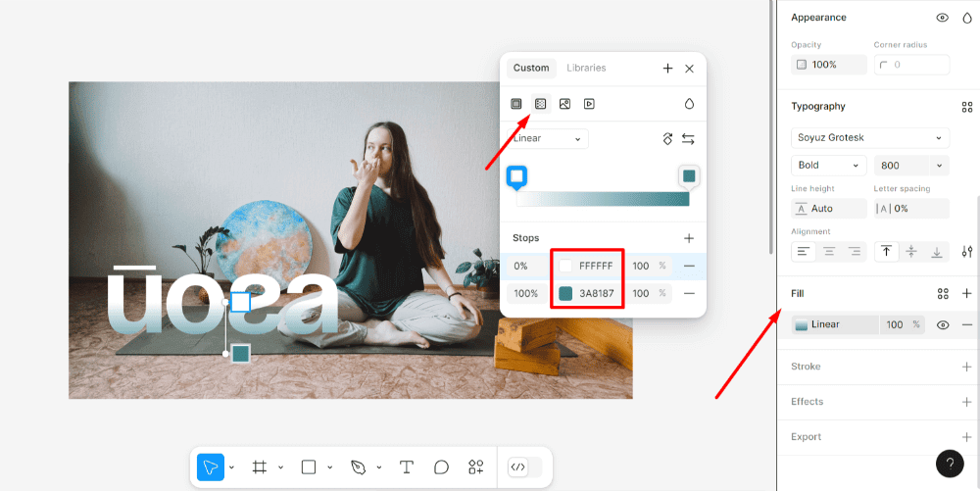Open the Linear gradient type dropdown

pyautogui.click(x=548, y=139)
